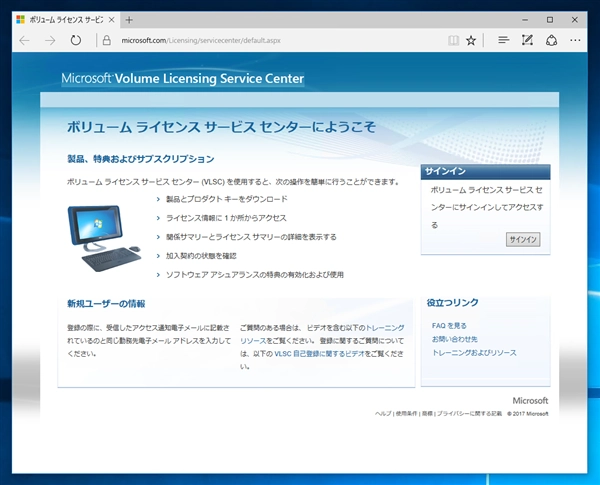Click the 役立つリンク heading
The image size is (600, 485).
(x=452, y=303)
